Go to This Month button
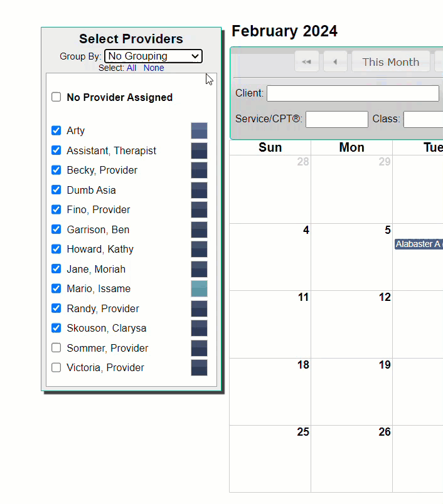 (x=391, y=61)
